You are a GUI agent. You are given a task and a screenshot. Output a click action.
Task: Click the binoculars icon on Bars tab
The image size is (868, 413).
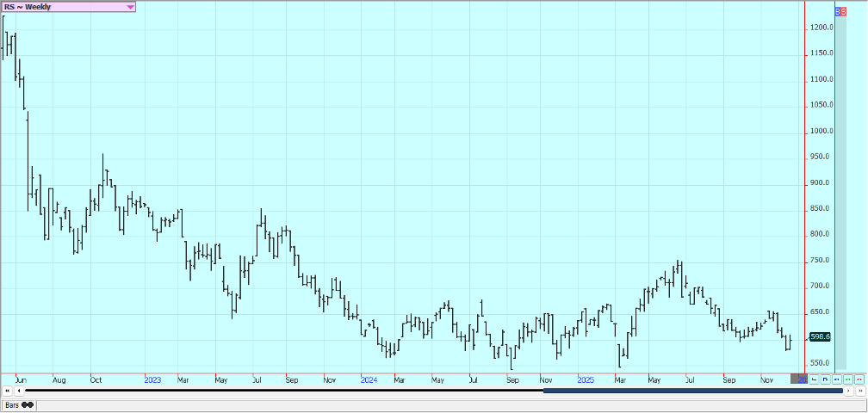pyautogui.click(x=28, y=404)
